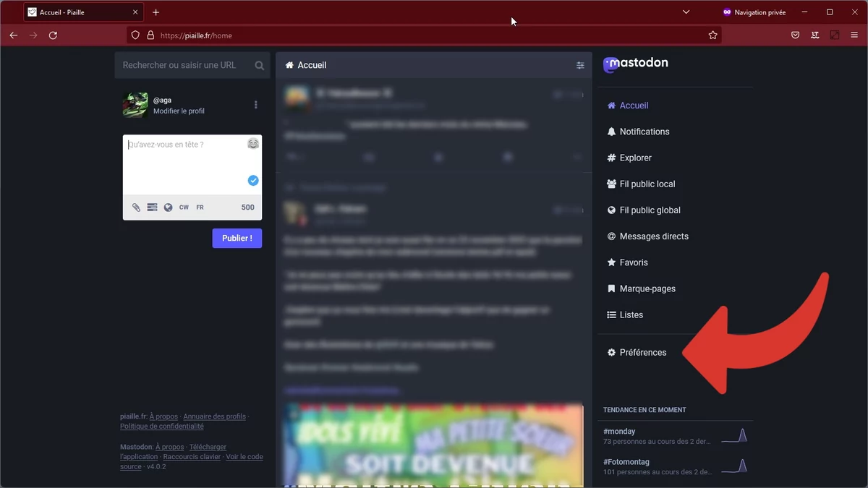This screenshot has width=868, height=488.
Task: Open the three-dot menu next to @aga
Action: [x=255, y=105]
